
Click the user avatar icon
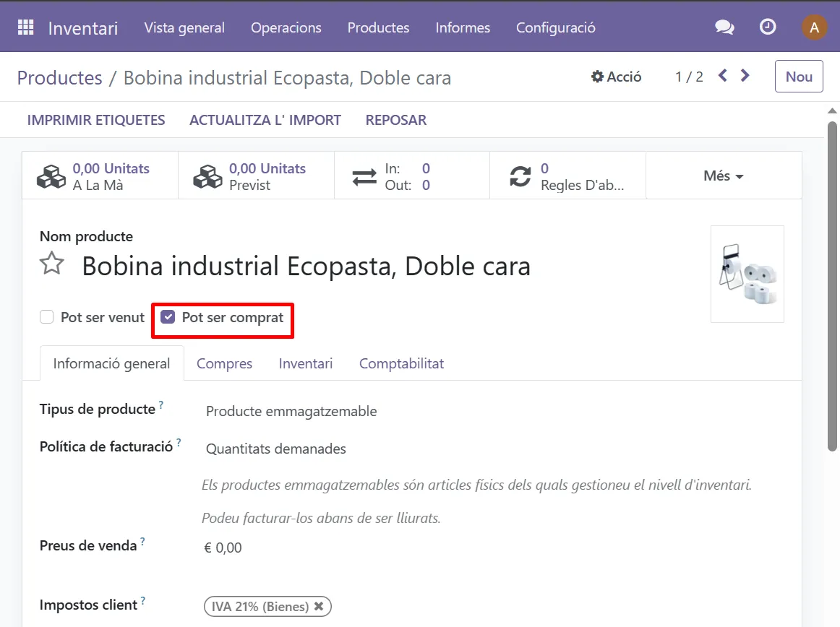click(x=814, y=27)
